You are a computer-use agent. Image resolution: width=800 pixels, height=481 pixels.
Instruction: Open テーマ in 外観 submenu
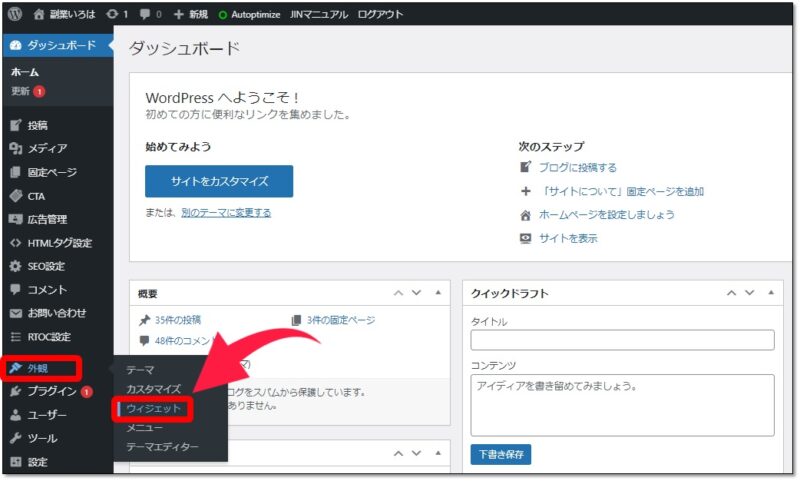pos(140,370)
